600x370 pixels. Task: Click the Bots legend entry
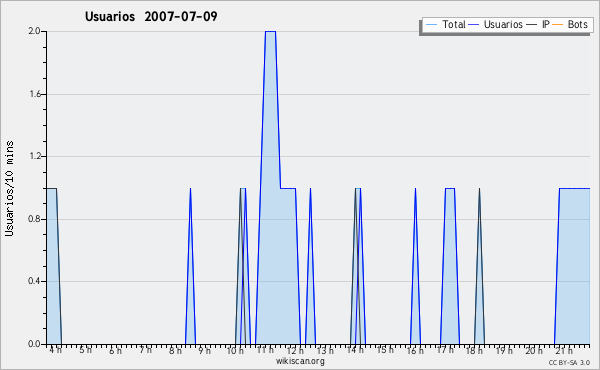pos(570,24)
